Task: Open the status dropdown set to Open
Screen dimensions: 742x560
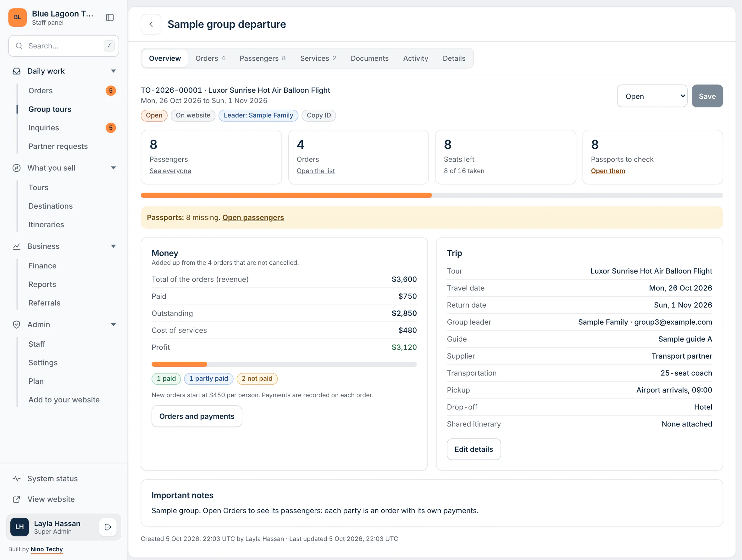Action: 652,96
